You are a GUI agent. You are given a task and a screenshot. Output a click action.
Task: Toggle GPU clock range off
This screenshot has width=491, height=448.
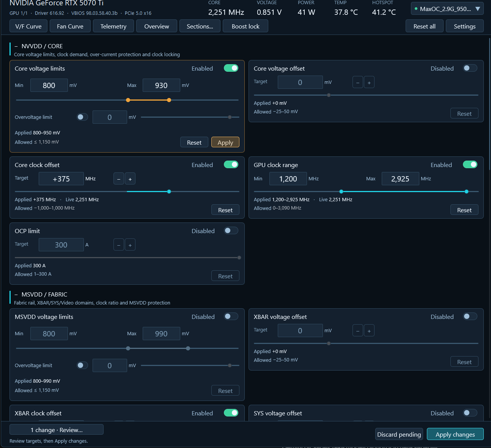click(x=470, y=164)
